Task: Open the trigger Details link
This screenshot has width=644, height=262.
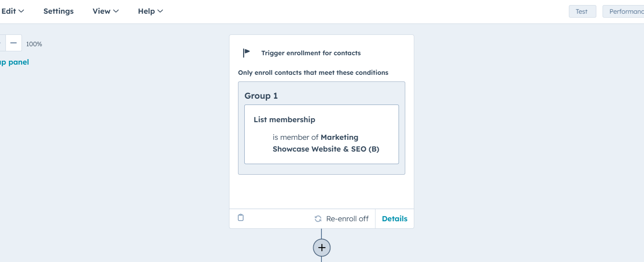Action: tap(394, 219)
